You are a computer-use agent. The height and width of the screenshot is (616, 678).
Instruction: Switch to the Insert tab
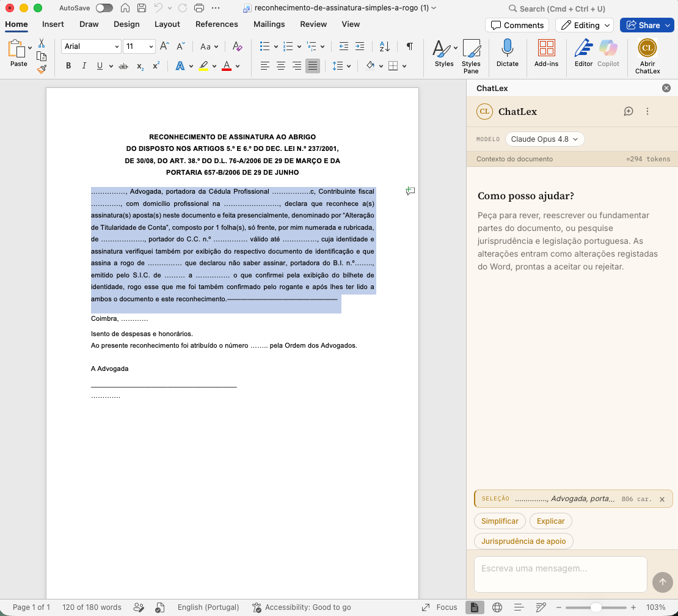pyautogui.click(x=53, y=24)
